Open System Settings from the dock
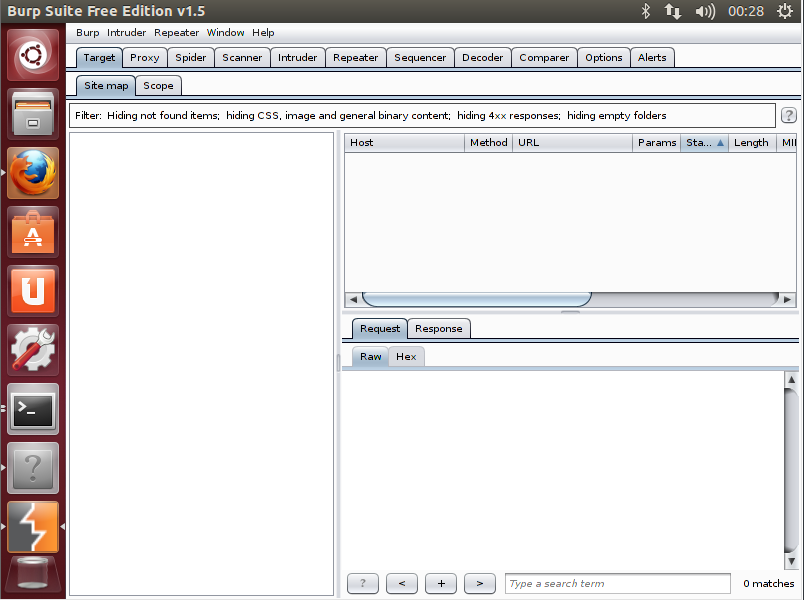 (x=33, y=350)
